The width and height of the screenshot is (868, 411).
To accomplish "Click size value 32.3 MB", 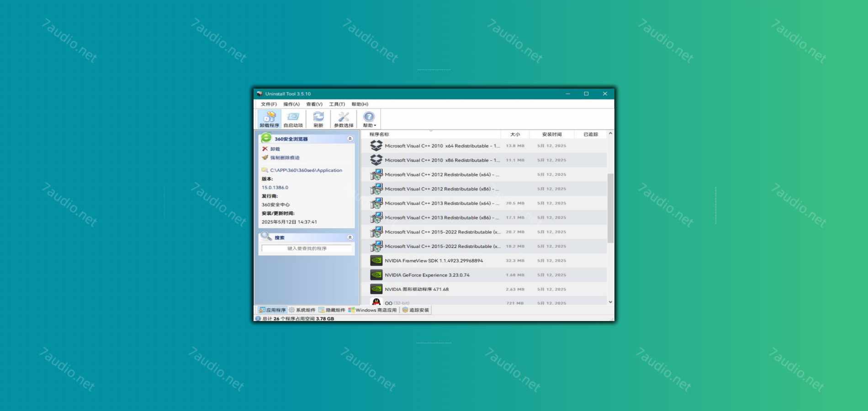I will 515,261.
